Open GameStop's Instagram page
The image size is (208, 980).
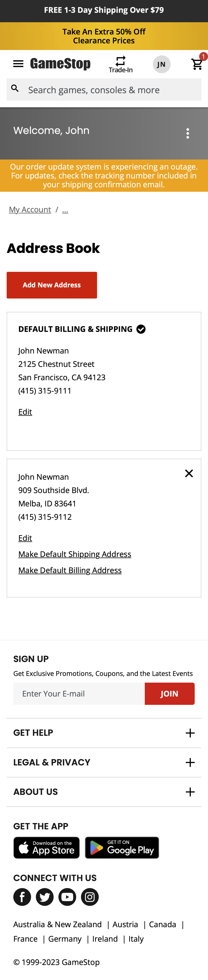(x=89, y=897)
